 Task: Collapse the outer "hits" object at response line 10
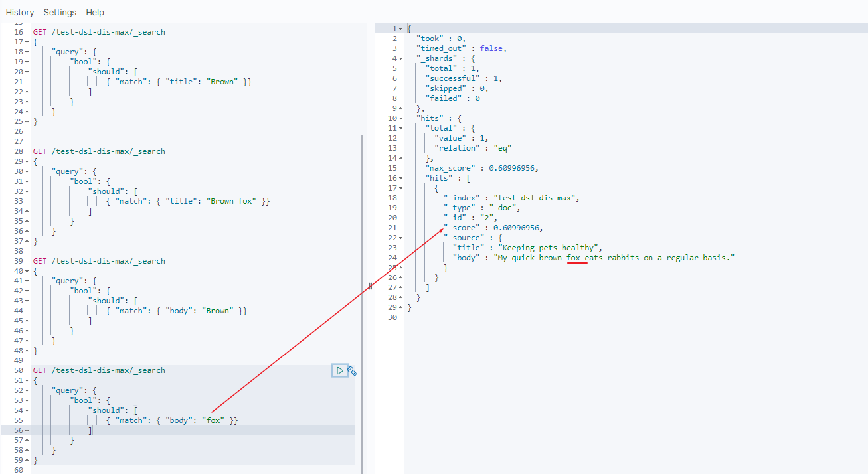[x=400, y=118]
